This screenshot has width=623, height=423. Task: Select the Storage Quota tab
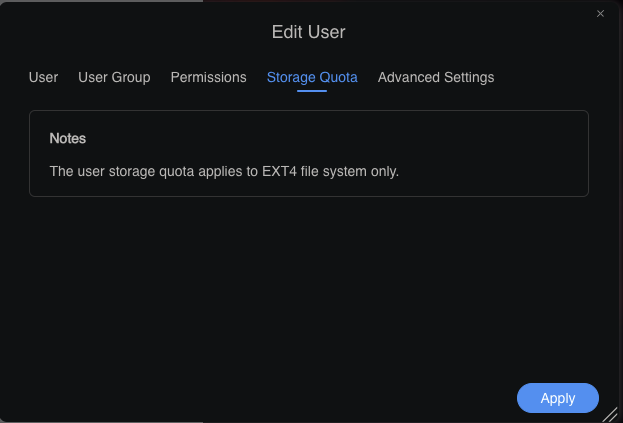(x=312, y=77)
